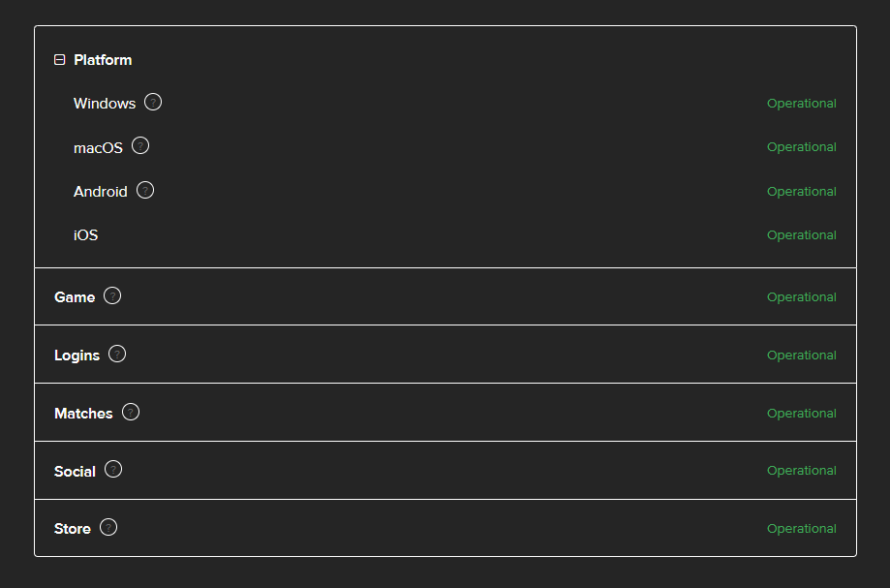Select the Logins component name
Image resolution: width=890 pixels, height=588 pixels.
point(77,356)
